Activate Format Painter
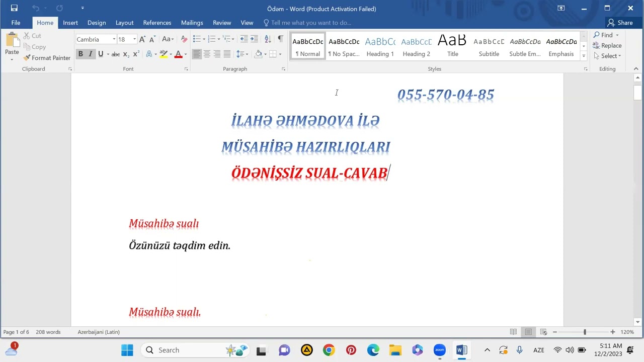This screenshot has height=362, width=644. 47,58
